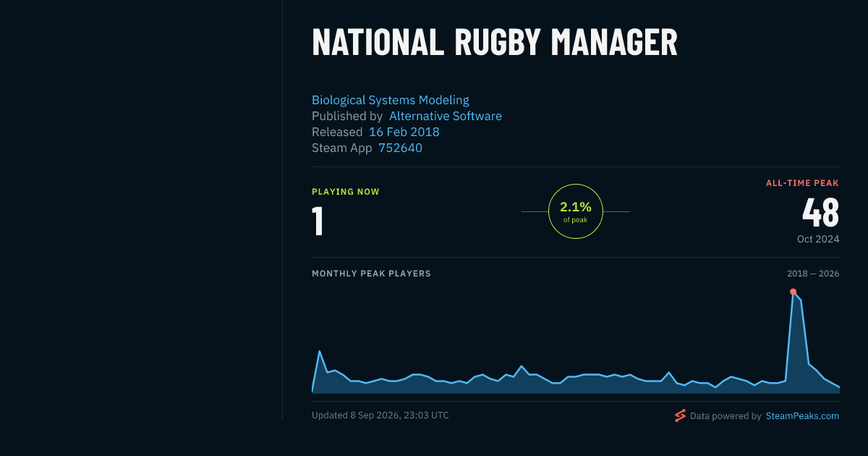Click the Oct 2024 peak date label
Viewport: 868px width, 456px height.
coord(818,239)
